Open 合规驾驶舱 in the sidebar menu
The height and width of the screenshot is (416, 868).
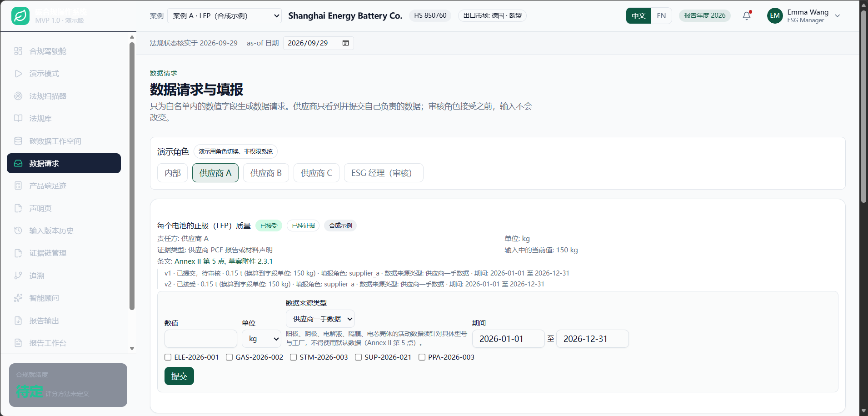64,51
